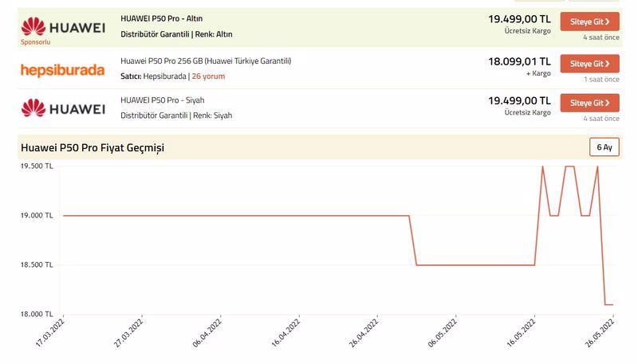This screenshot has height=364, width=638.
Task: Click the 19.000 TL flat line on chart
Action: 236,216
